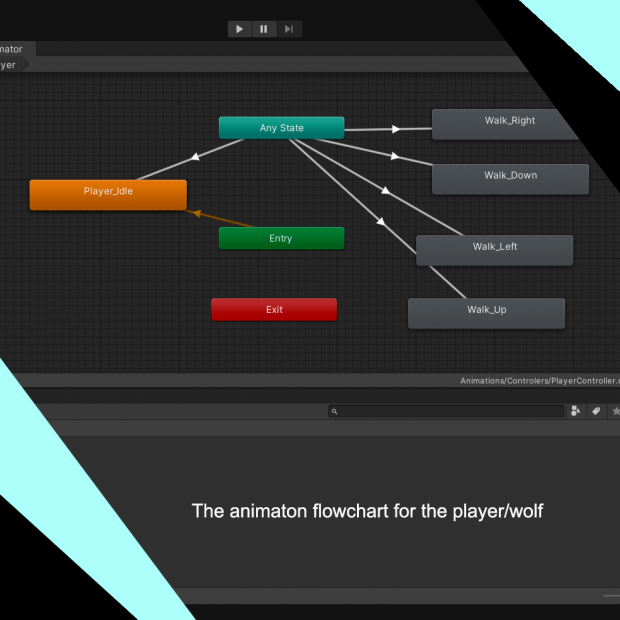Select the transition arrow leading to Walk_Left
This screenshot has height=620, width=620.
pyautogui.click(x=385, y=191)
